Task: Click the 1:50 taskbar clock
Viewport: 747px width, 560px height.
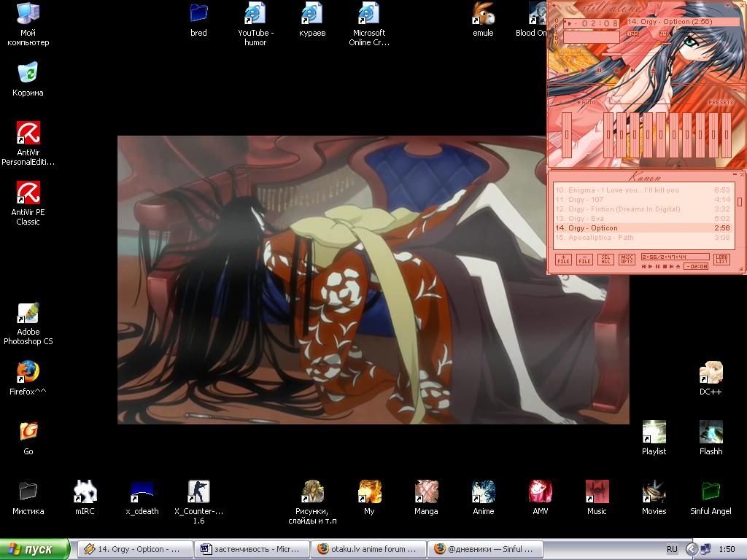Action: pos(727,549)
